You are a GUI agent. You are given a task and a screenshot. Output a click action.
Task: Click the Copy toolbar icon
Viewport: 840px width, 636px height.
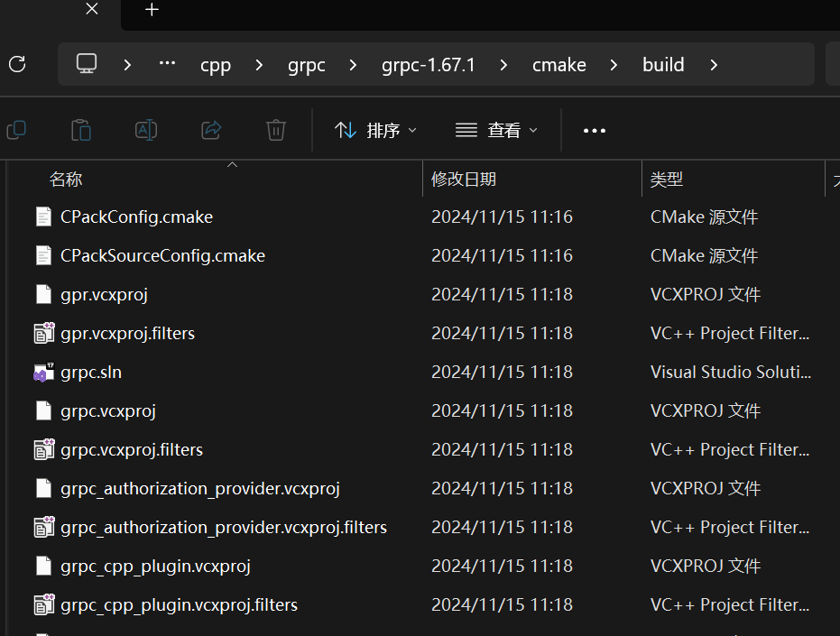(16, 130)
